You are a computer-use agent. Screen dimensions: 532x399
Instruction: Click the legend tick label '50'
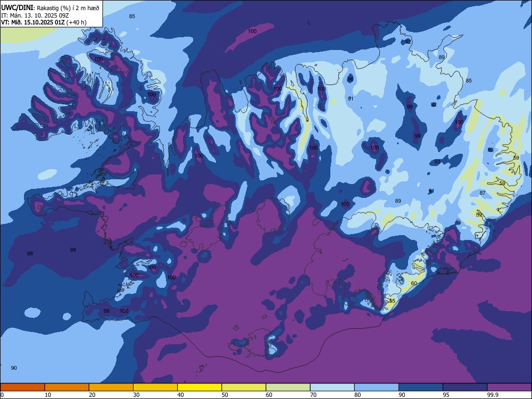tap(225, 395)
